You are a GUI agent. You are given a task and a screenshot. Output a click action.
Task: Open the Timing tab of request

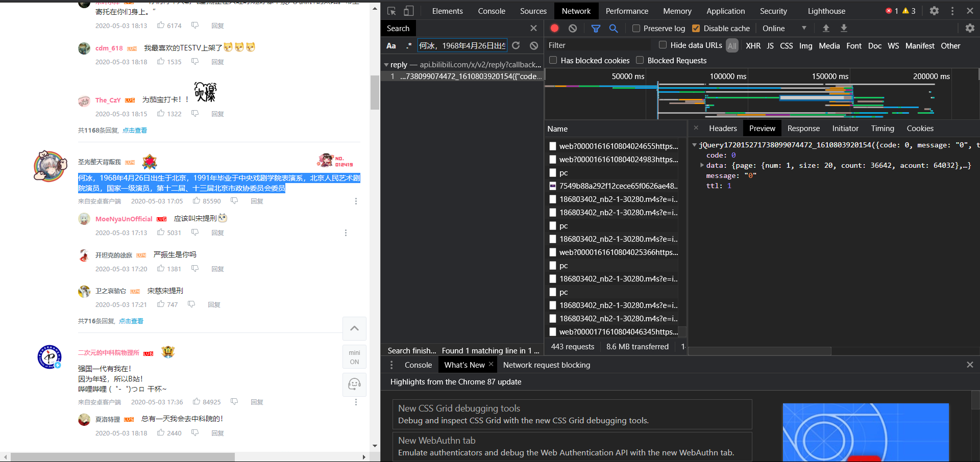(883, 129)
